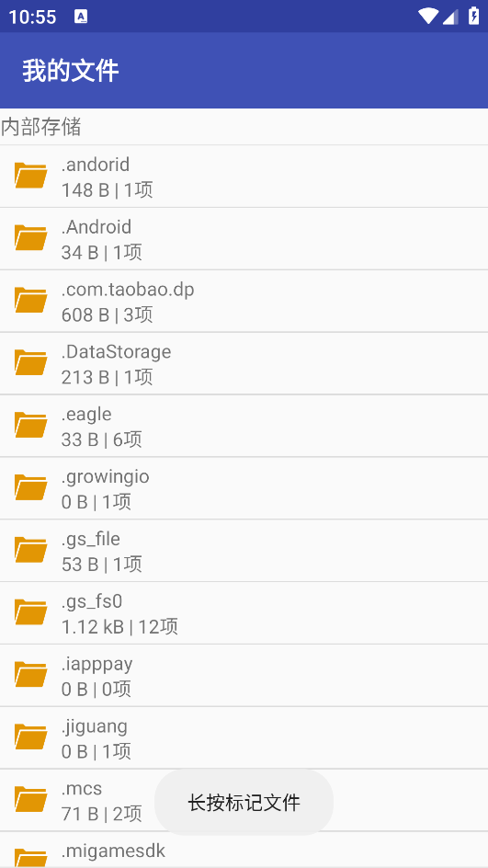488x868 pixels.
Task: Tap the 内部存储 storage header
Action: (x=41, y=127)
